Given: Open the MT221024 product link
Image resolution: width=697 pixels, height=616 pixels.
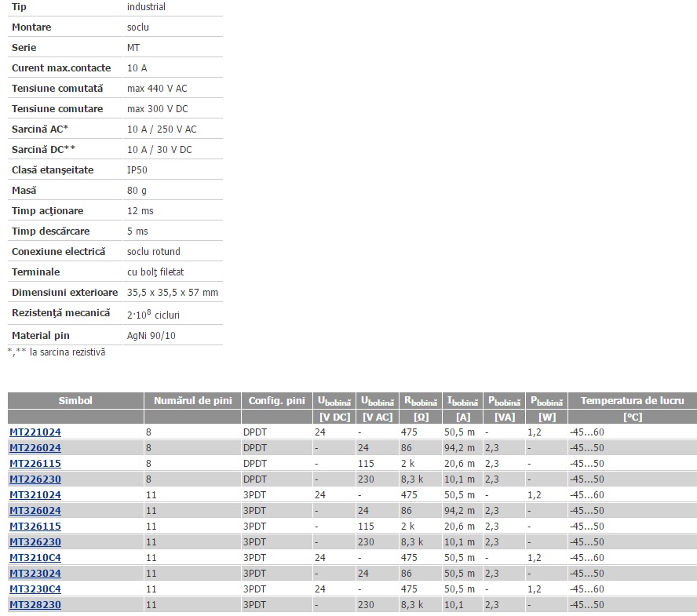Looking at the screenshot, I should pos(35,432).
